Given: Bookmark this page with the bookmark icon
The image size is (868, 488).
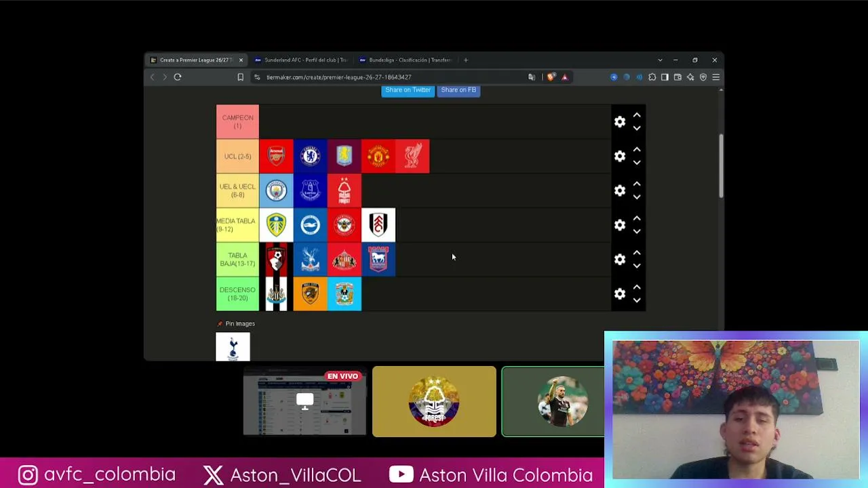Looking at the screenshot, I should [240, 77].
